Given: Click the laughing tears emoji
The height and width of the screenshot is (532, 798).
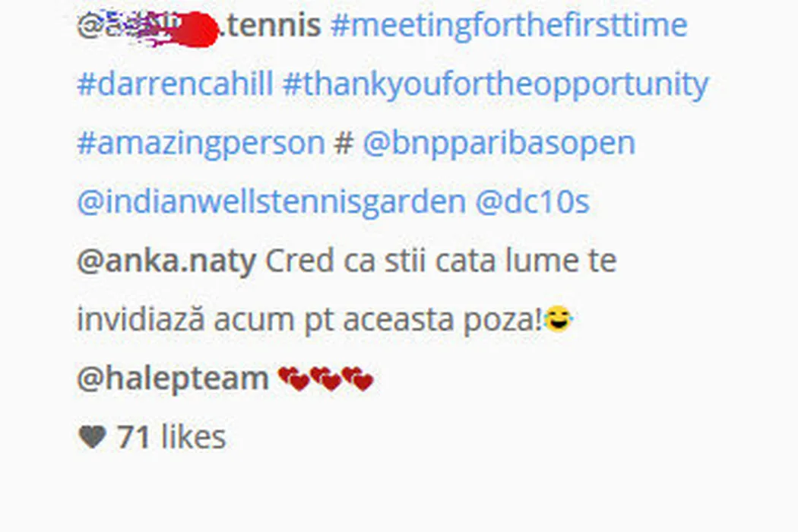Looking at the screenshot, I should click(559, 319).
